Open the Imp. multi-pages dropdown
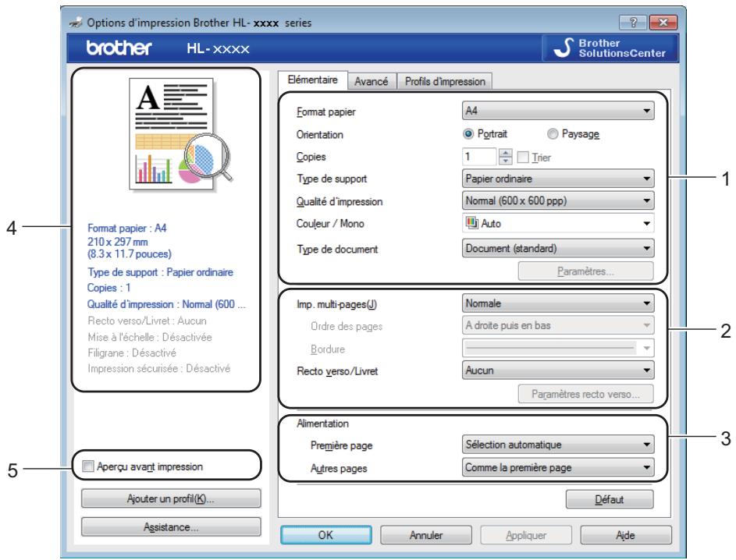The width and height of the screenshot is (736, 560). coord(557,303)
